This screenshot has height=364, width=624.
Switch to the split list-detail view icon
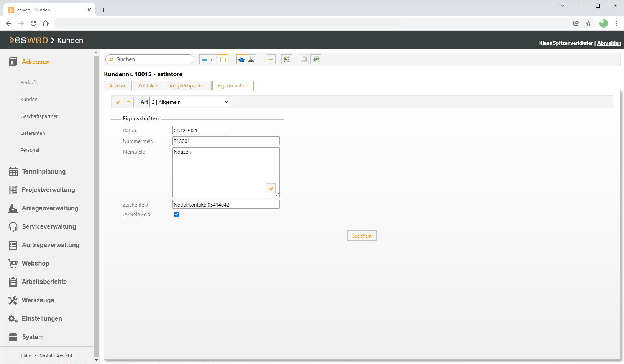tap(213, 59)
